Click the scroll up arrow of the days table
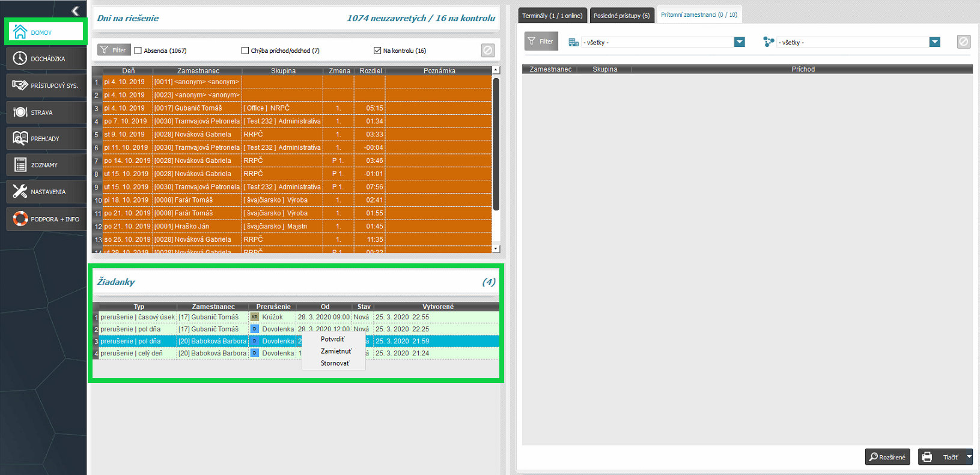The width and height of the screenshot is (980, 475). coord(496,70)
